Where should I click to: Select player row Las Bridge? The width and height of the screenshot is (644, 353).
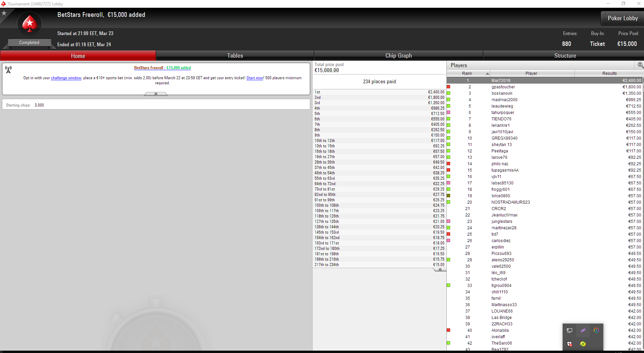[545, 318]
